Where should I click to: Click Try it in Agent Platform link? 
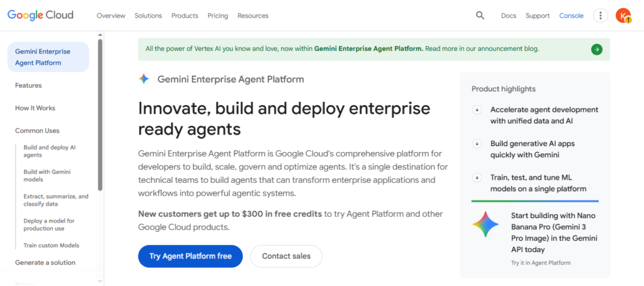(540, 263)
